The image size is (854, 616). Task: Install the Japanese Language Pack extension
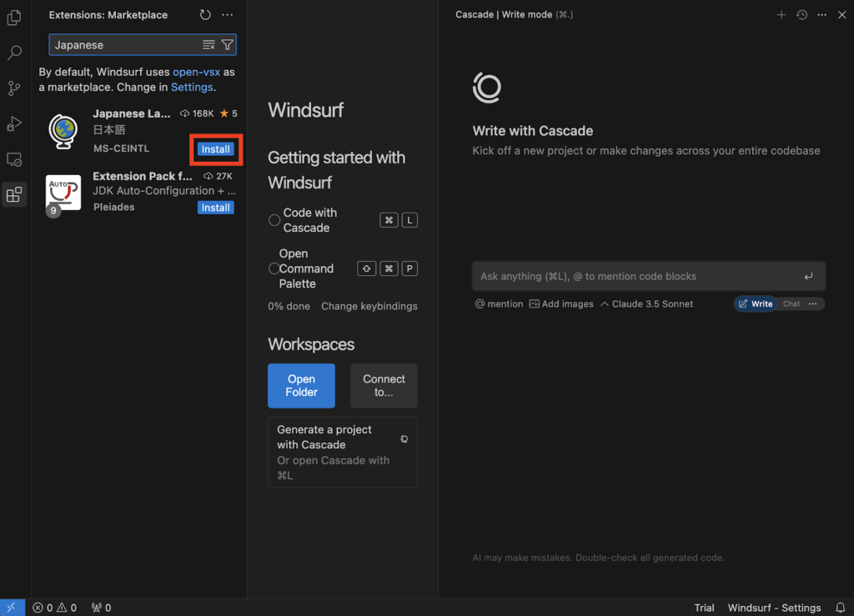tap(216, 149)
